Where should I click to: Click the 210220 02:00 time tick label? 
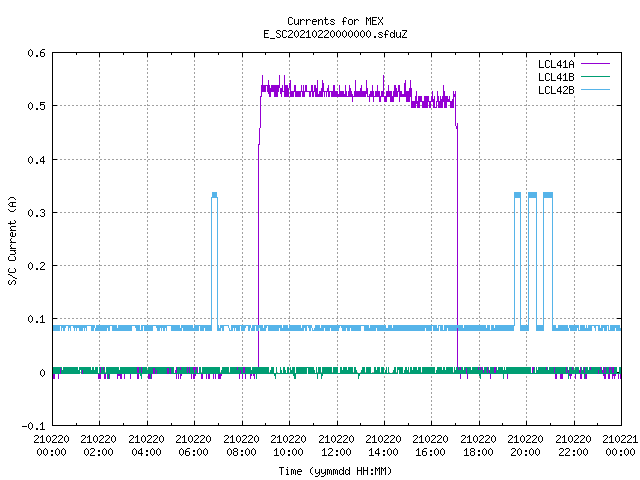coord(99,445)
